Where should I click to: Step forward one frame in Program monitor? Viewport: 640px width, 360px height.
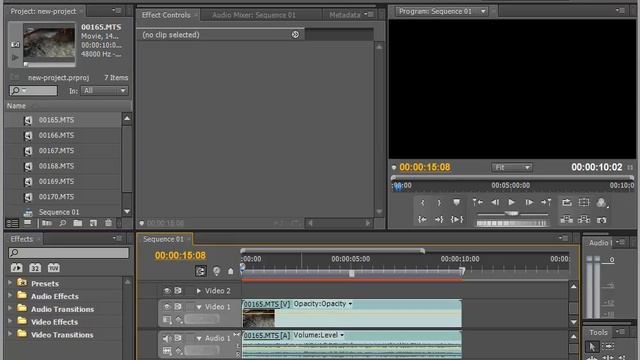tap(529, 202)
